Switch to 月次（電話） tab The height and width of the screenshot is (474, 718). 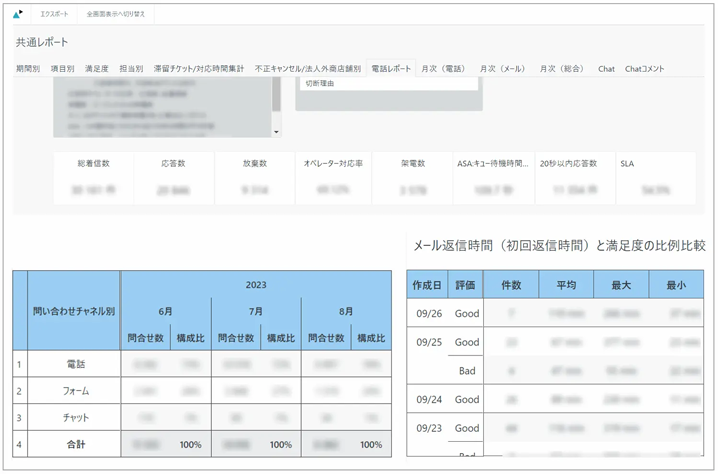point(443,69)
